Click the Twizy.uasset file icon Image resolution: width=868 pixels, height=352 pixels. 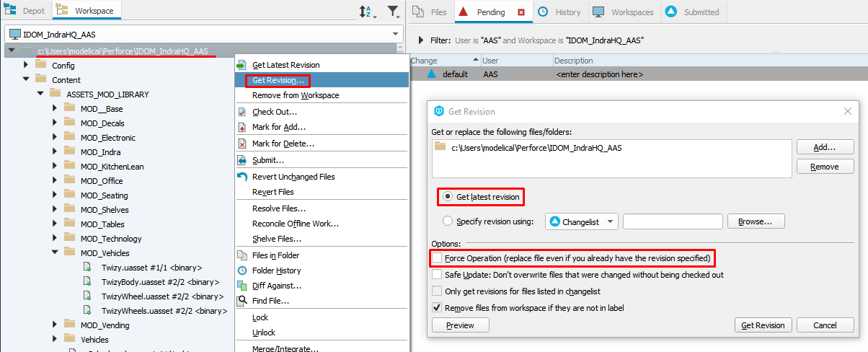point(89,268)
